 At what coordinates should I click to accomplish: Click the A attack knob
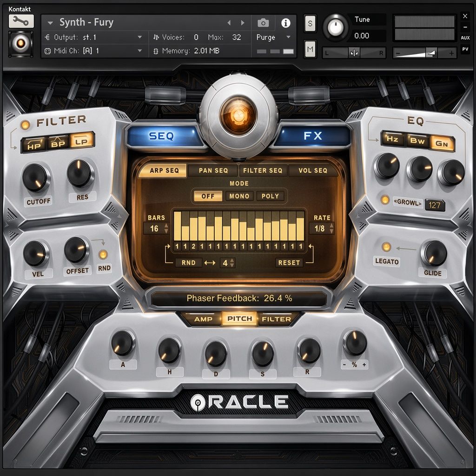coord(123,343)
